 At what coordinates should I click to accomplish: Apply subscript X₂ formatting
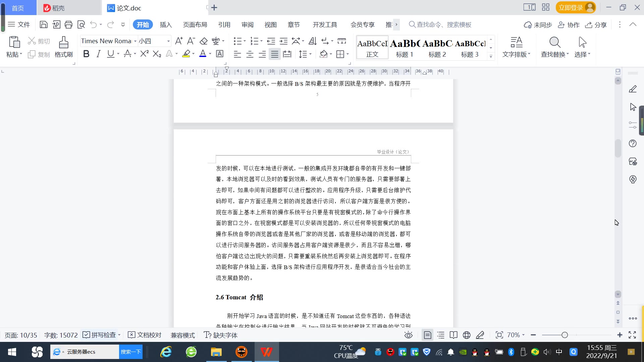157,54
